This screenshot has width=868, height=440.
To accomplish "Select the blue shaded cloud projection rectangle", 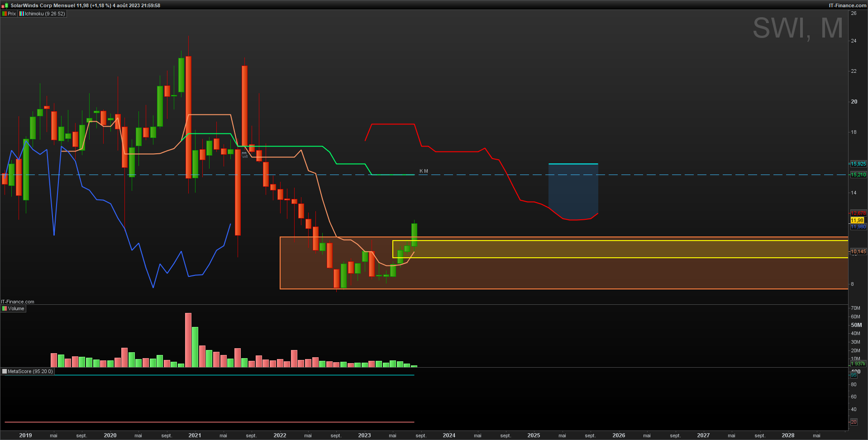I will click(x=573, y=191).
